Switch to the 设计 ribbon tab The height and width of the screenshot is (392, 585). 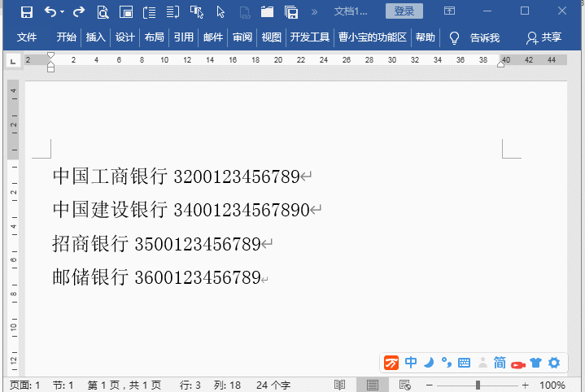(125, 37)
